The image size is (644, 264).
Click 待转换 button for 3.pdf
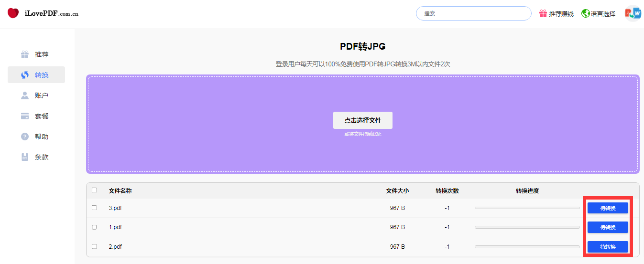608,208
